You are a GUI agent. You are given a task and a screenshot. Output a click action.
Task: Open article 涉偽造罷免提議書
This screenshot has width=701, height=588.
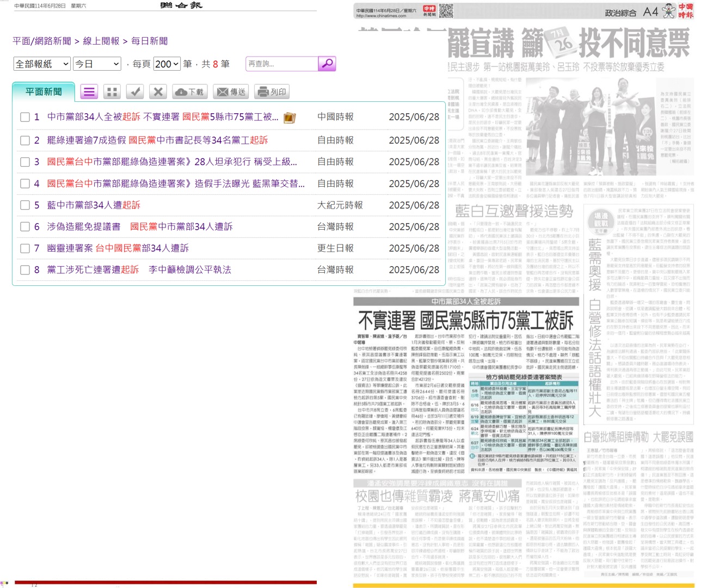click(x=140, y=227)
